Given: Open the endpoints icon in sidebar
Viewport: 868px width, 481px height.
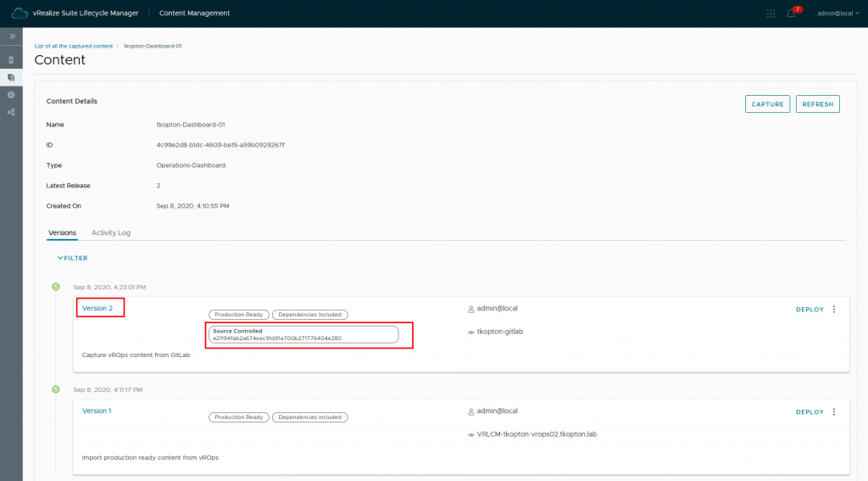Looking at the screenshot, I should click(11, 60).
